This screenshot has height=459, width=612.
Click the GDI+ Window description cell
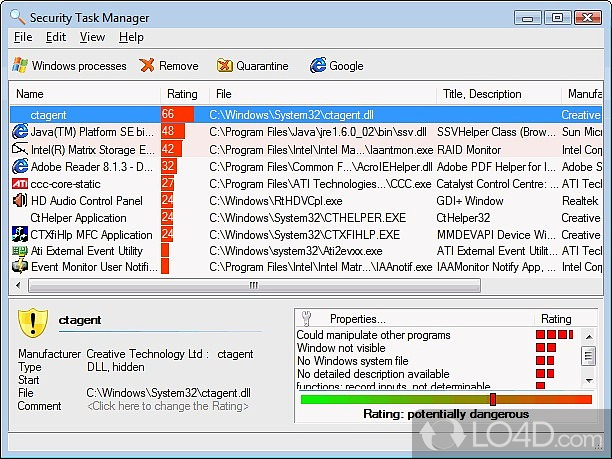click(470, 201)
